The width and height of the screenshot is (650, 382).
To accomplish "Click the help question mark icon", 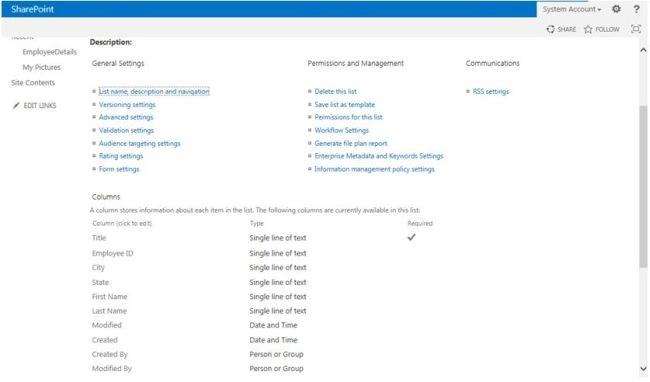I will coord(636,9).
